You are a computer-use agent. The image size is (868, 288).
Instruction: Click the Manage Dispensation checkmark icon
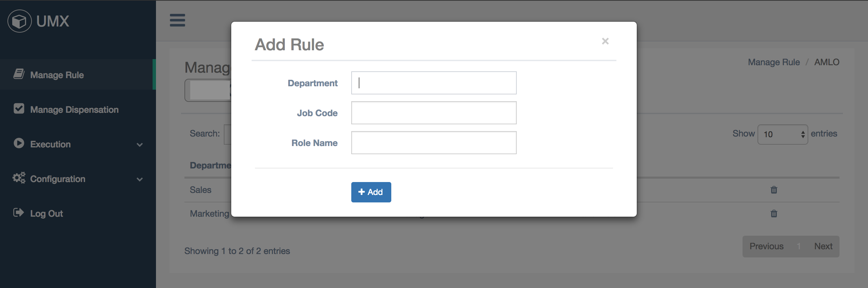click(x=19, y=109)
